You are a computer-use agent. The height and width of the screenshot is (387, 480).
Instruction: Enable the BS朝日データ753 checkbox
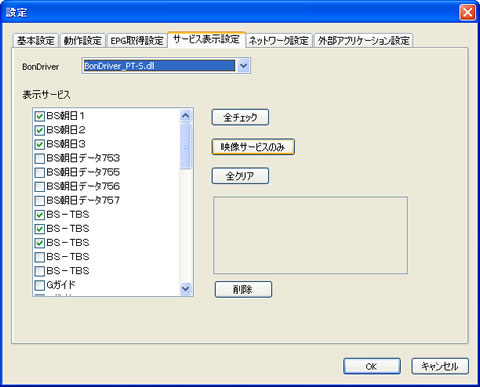pos(40,158)
